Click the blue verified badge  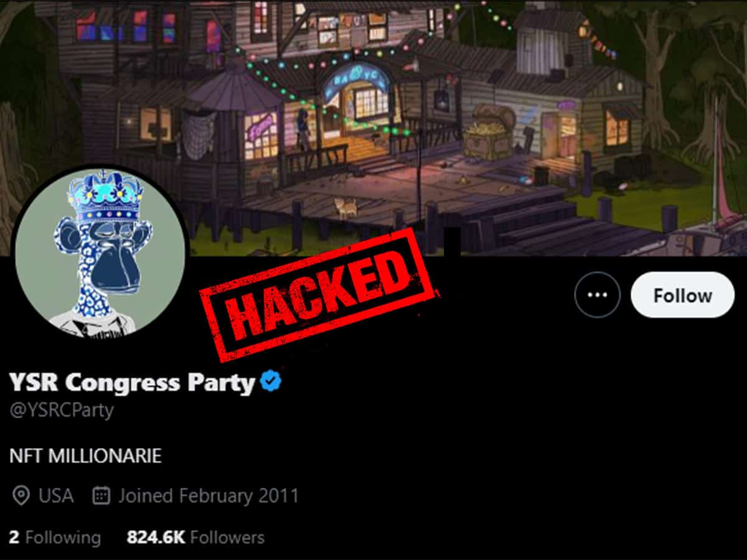click(271, 381)
